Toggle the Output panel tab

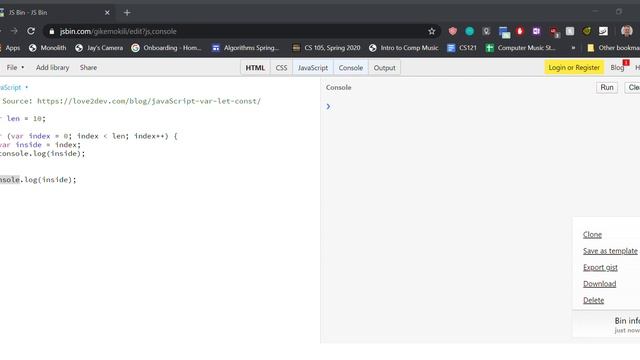coord(384,68)
